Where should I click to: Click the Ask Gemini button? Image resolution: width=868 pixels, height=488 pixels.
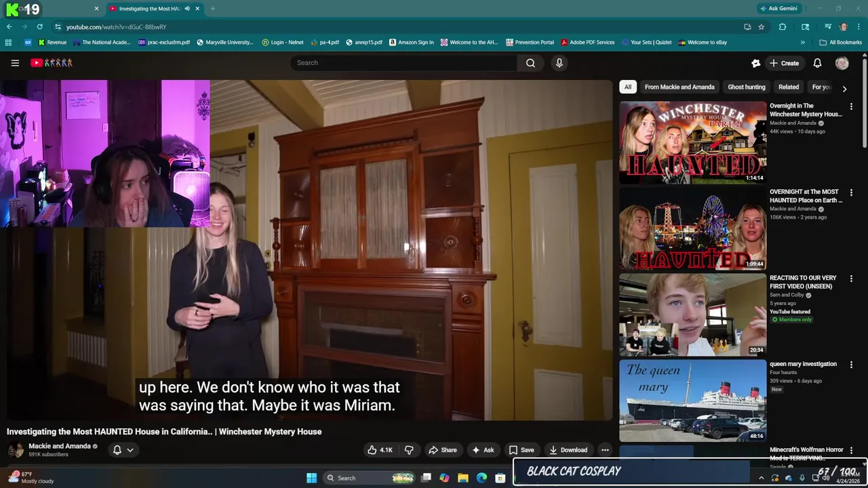(x=779, y=9)
